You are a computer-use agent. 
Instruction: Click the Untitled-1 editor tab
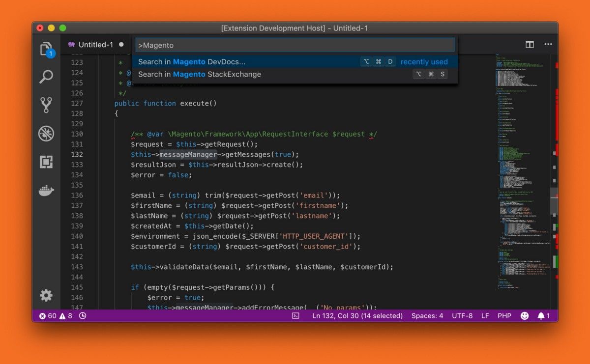(96, 44)
